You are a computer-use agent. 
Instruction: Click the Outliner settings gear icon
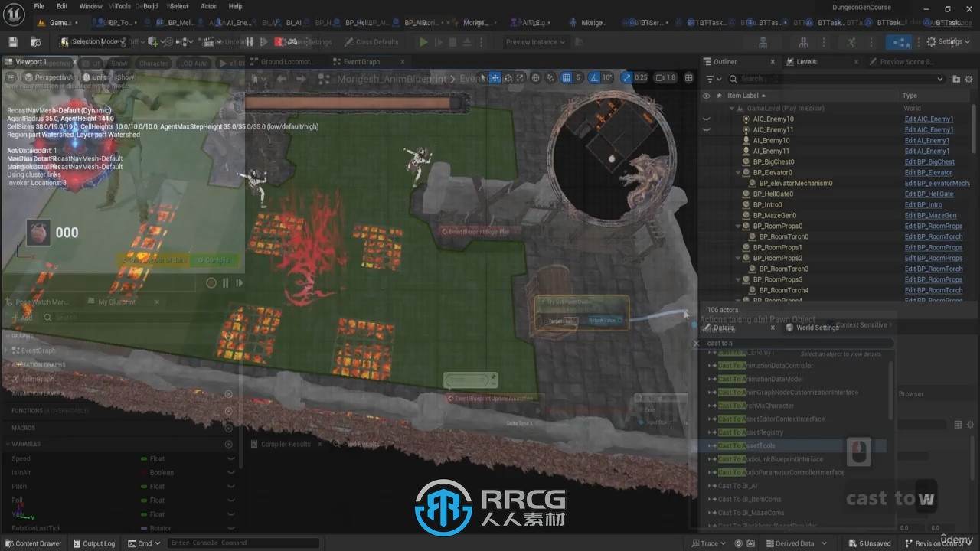pyautogui.click(x=969, y=79)
